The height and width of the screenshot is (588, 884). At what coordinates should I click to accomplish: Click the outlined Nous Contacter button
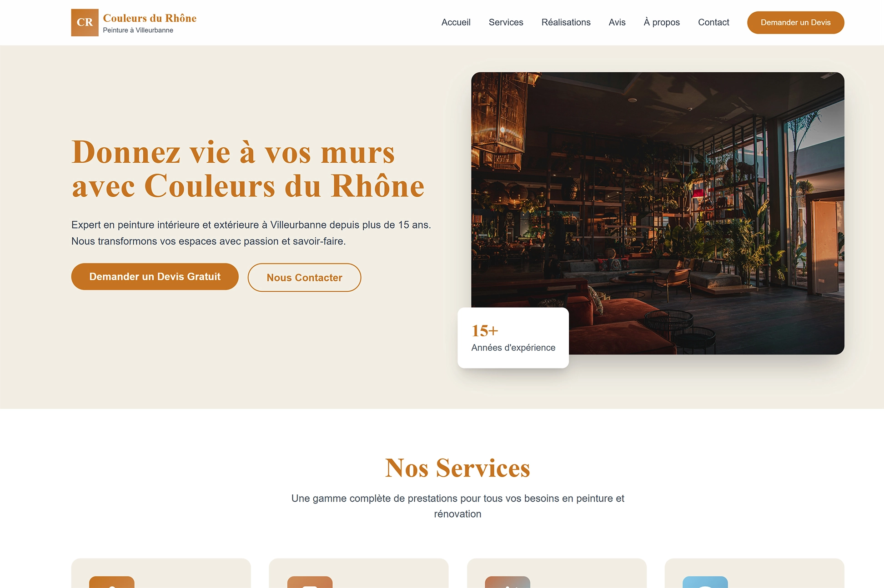(304, 277)
